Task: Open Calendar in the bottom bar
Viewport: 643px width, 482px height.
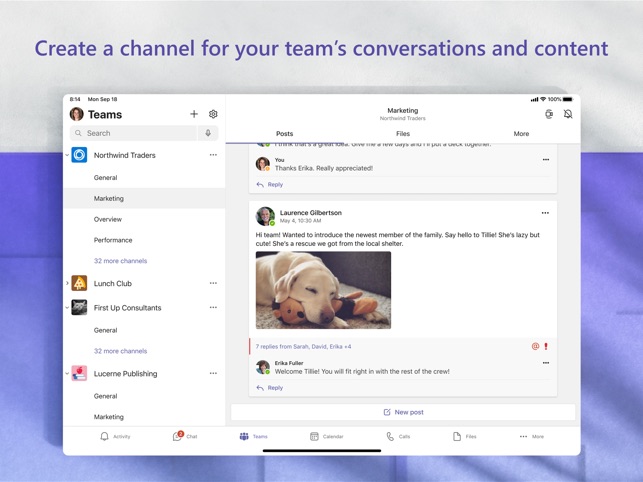Action: (326, 436)
